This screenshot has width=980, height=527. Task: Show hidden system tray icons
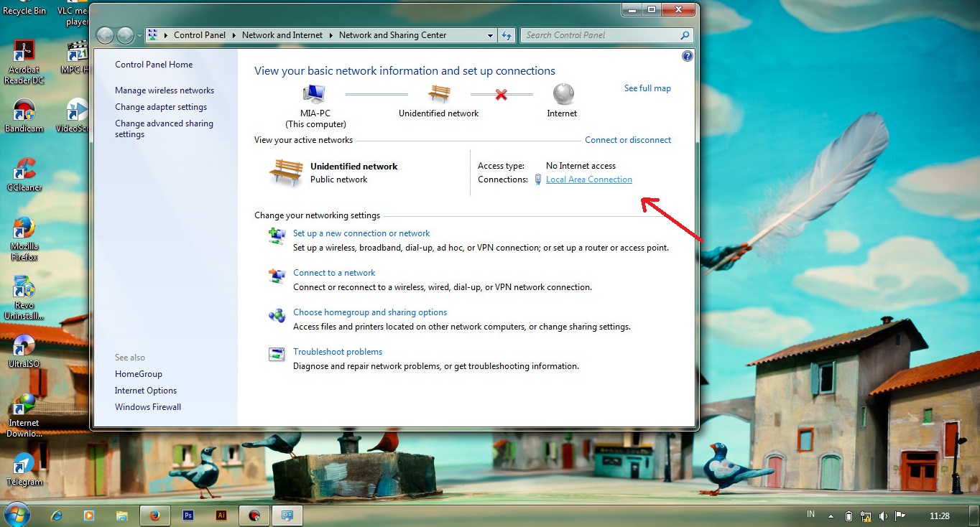pos(831,516)
